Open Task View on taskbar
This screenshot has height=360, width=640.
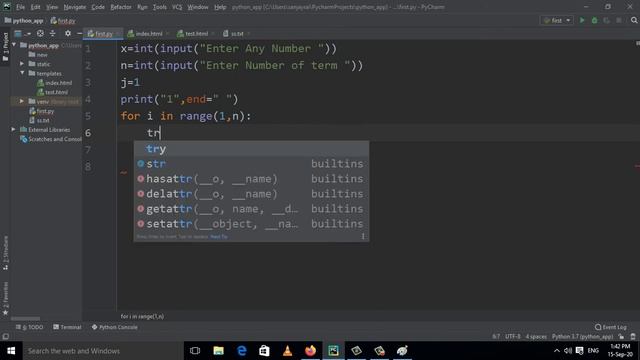pos(195,351)
